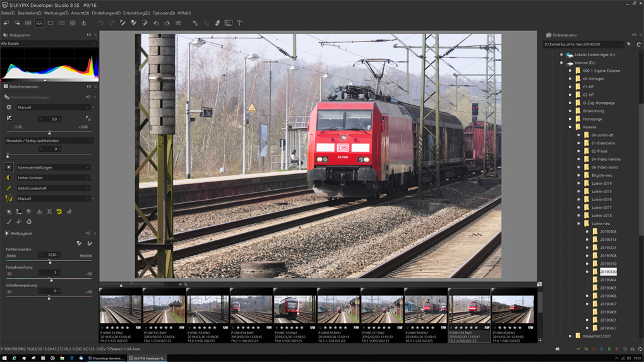Open lens correction tool icon
The height and width of the screenshot is (362, 644).
(x=49, y=211)
